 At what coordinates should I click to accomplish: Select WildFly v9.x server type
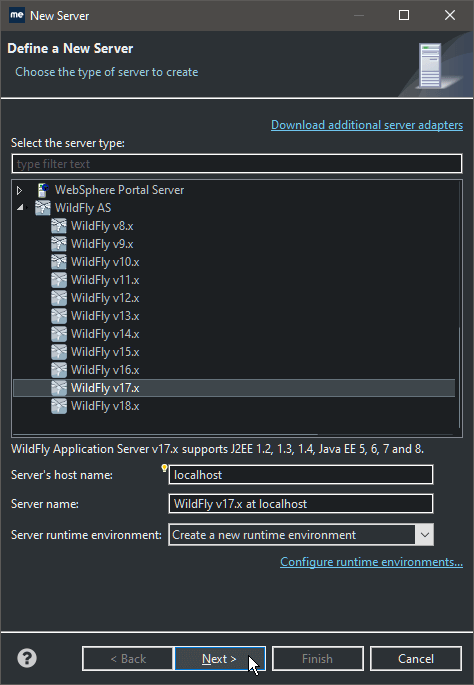coord(102,244)
